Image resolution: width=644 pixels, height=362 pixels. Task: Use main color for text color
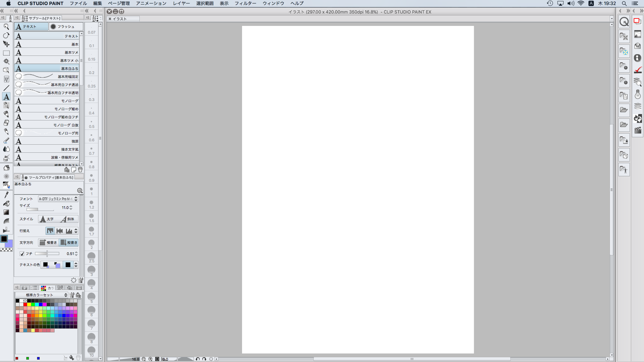[x=46, y=265]
